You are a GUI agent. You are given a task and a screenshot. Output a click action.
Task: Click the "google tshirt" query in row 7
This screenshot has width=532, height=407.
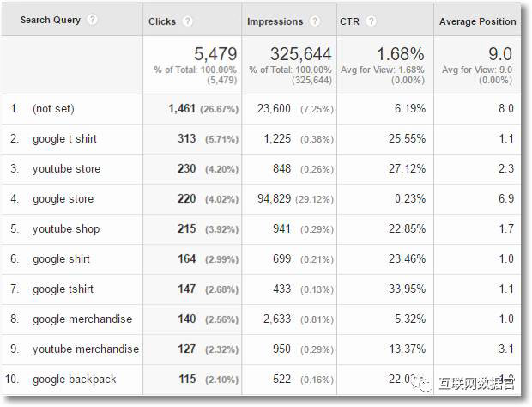(64, 289)
